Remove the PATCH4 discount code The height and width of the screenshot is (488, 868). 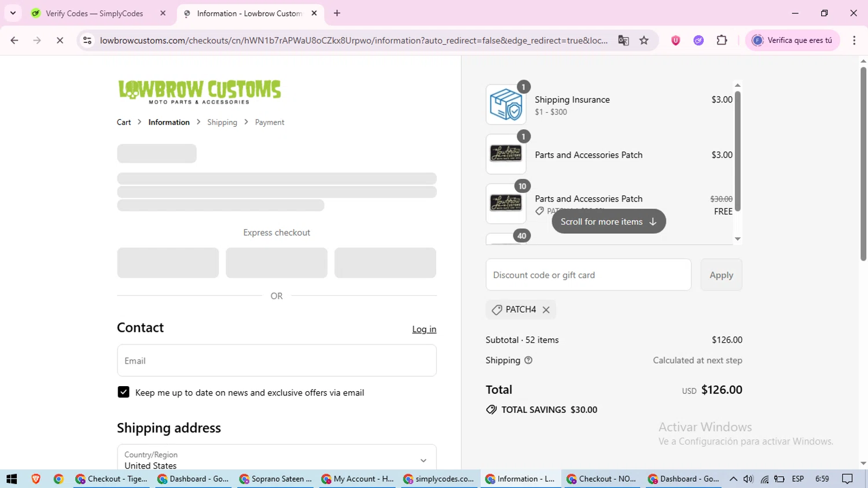pyautogui.click(x=546, y=310)
